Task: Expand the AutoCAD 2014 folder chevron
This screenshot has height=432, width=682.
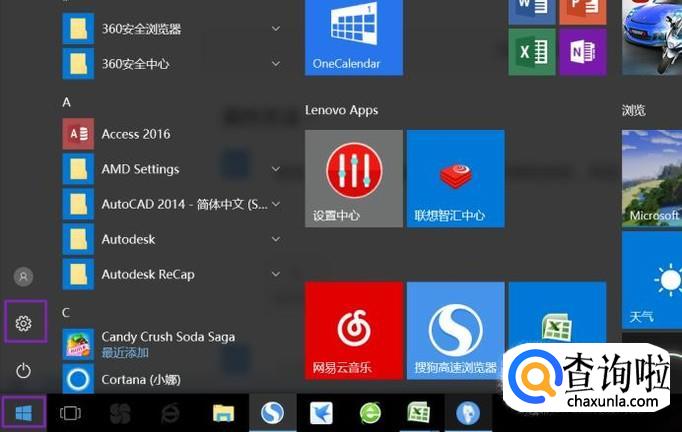Action: coord(276,204)
